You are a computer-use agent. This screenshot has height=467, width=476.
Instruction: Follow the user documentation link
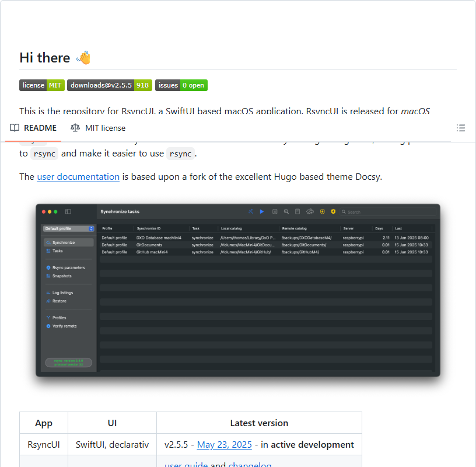pos(78,176)
